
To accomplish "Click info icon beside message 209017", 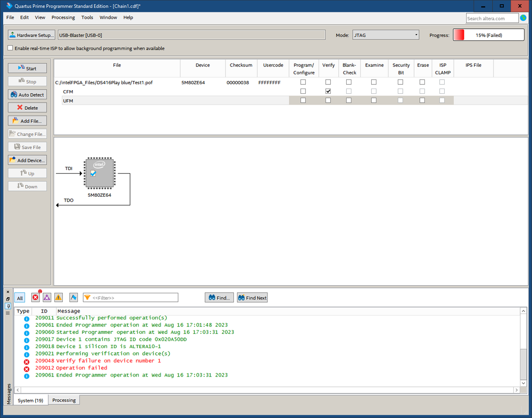I will 27,340.
